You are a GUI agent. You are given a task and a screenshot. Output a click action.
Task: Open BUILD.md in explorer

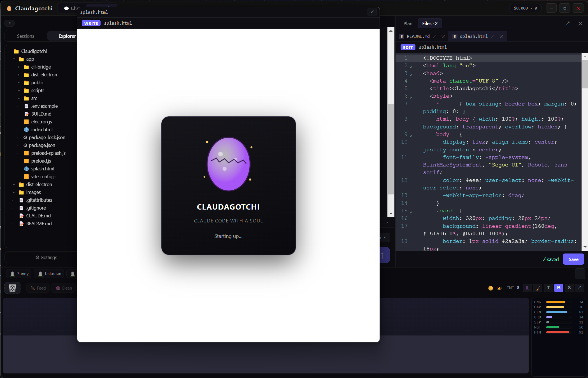click(41, 114)
